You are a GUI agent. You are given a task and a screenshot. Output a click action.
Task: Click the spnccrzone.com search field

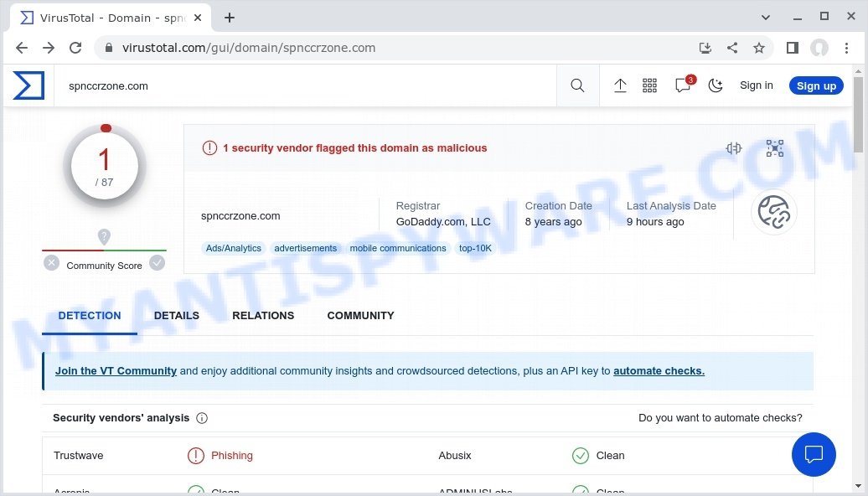tap(304, 85)
